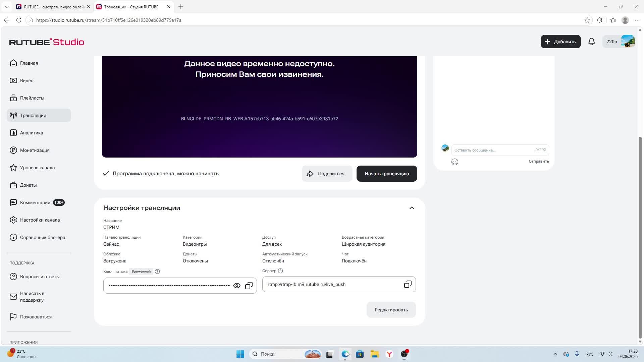Click the stream title СТРИМ
644x362 pixels.
[111, 227]
